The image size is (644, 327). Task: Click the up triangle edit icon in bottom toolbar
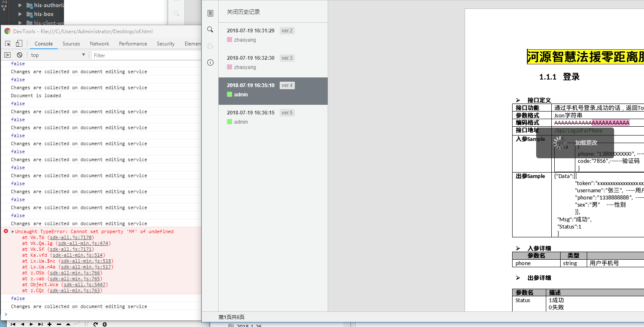[x=68, y=324]
